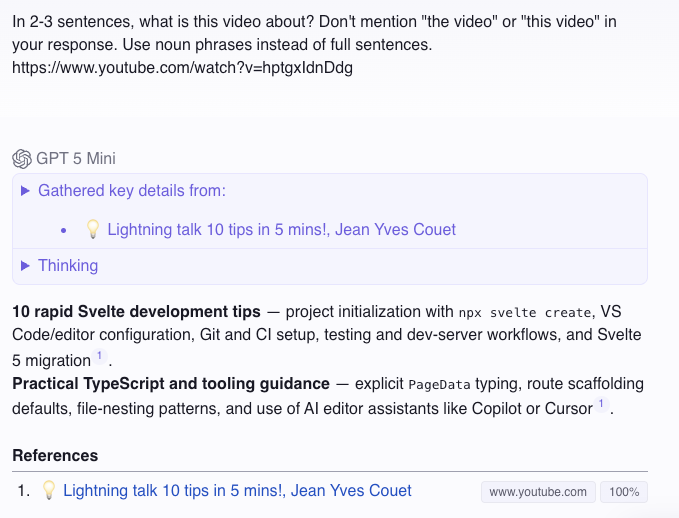Screen dimensions: 679x518
Task: Click the Thinking label text
Action: [68, 265]
